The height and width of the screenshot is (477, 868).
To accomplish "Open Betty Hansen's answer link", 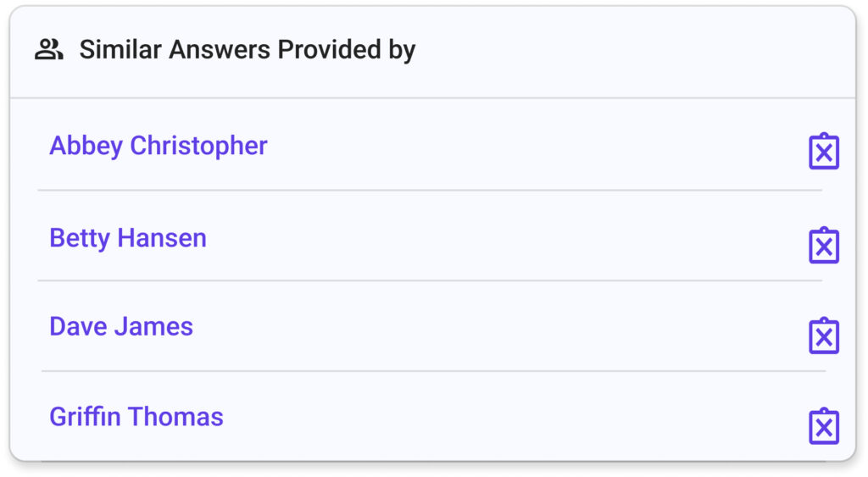I will coord(128,238).
